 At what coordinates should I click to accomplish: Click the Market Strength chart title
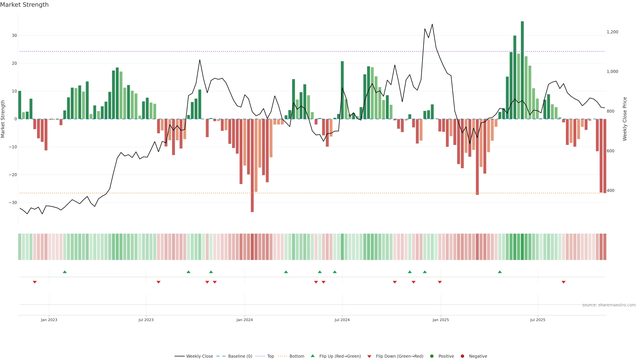(24, 5)
